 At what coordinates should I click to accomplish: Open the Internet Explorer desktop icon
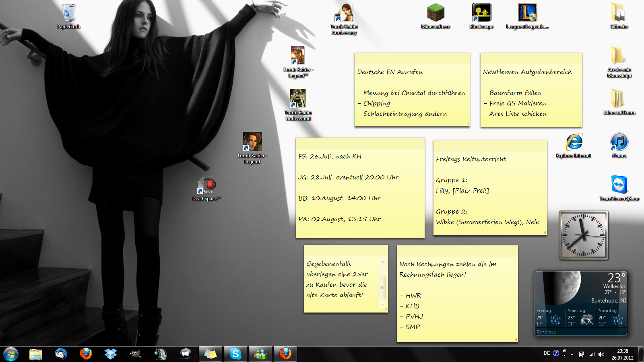574,143
